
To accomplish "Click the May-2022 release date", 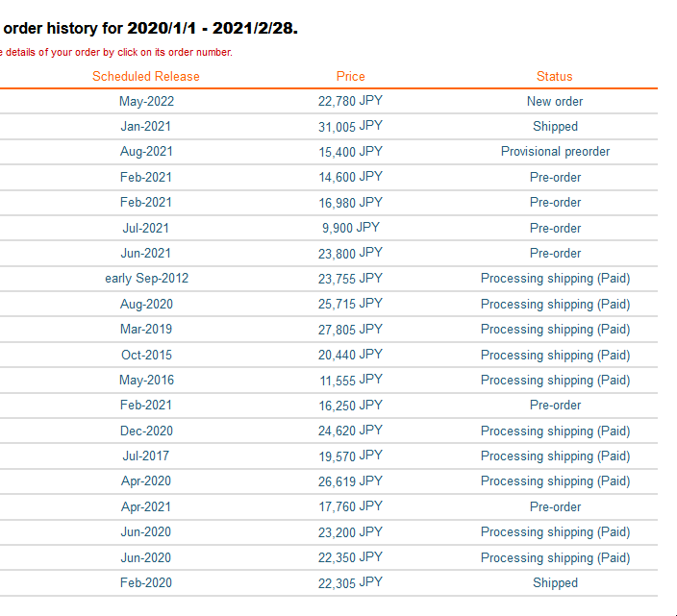I will 146,101.
